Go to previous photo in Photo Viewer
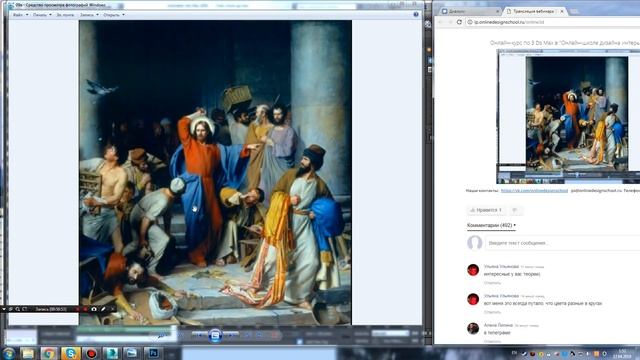This screenshot has height=360, width=640. point(199,335)
